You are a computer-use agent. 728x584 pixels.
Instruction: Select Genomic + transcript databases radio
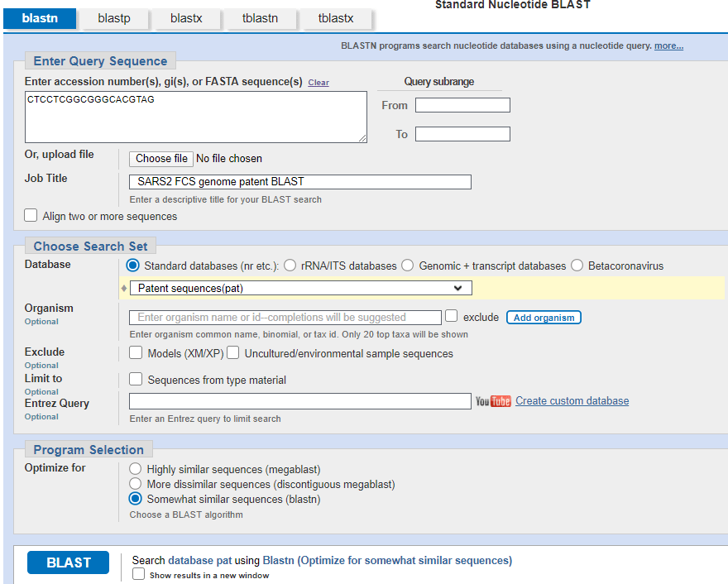point(408,265)
